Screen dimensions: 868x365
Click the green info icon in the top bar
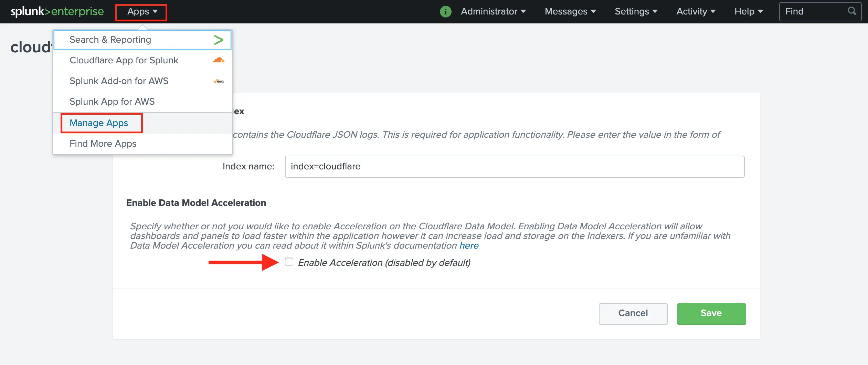point(446,11)
